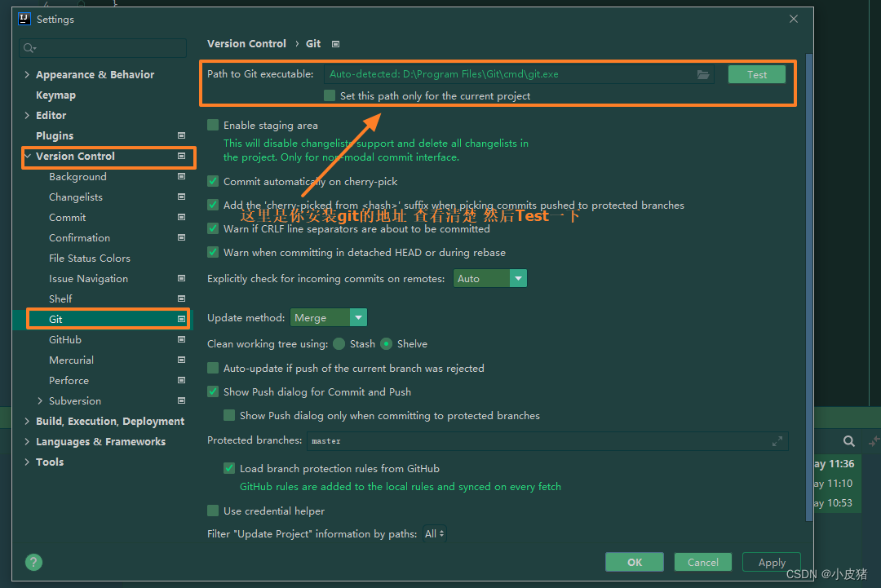The height and width of the screenshot is (588, 881).
Task: Click the project icon beside Version Control
Action: click(x=181, y=156)
